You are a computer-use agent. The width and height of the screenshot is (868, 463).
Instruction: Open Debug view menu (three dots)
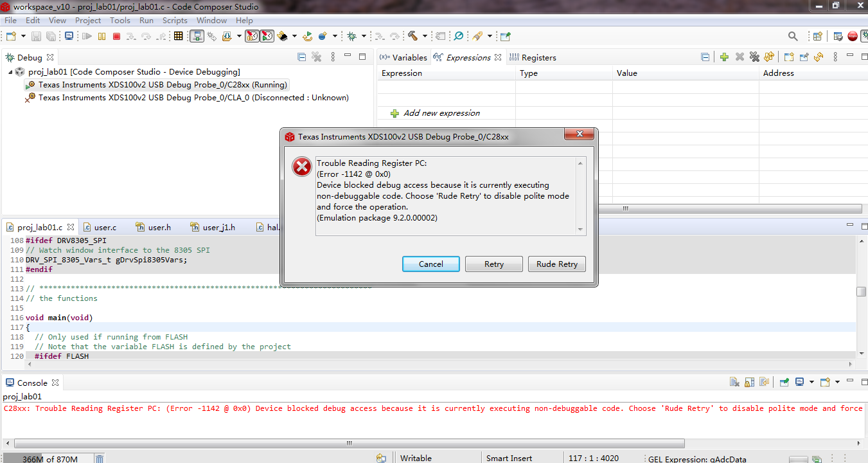click(332, 57)
